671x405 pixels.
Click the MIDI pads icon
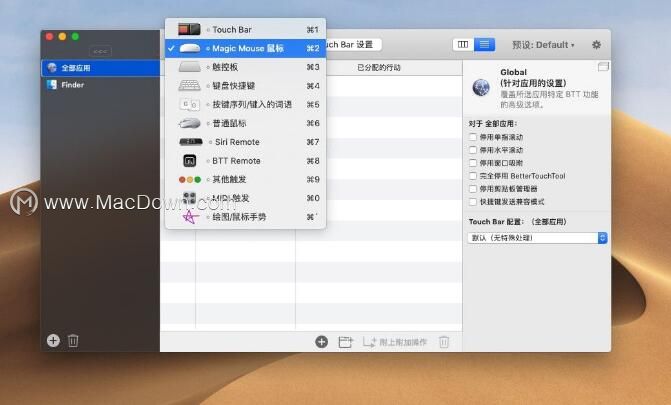tap(189, 198)
